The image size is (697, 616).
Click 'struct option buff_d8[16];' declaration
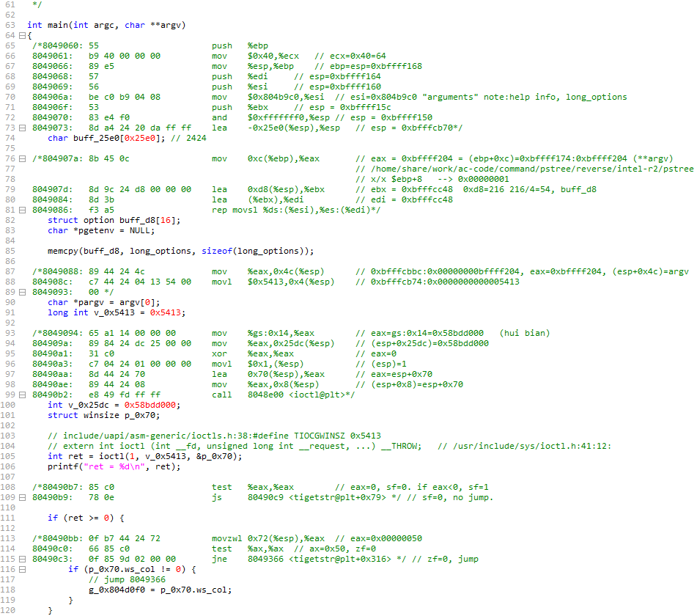click(114, 221)
